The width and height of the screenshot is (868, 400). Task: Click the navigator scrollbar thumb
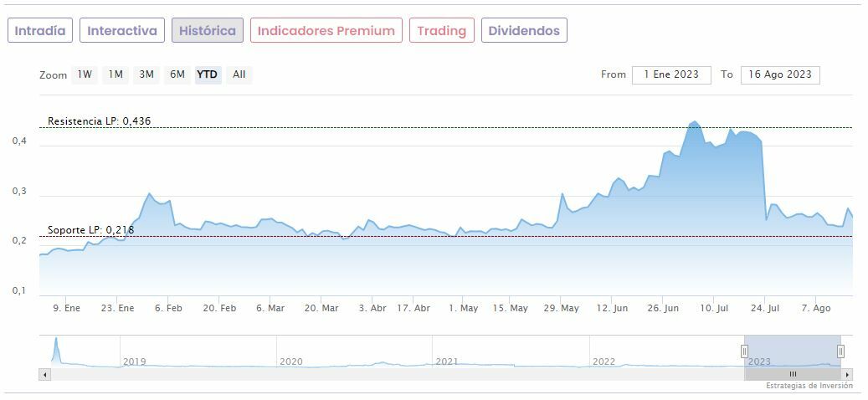[792, 374]
